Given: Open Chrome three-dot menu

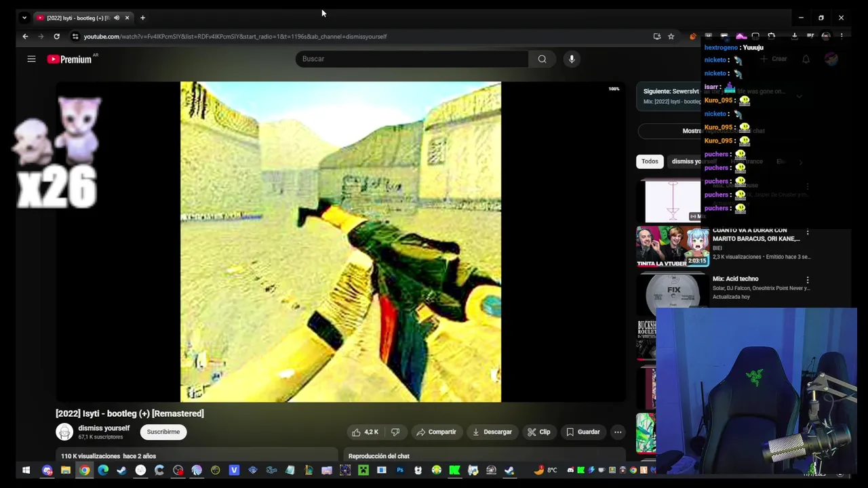Looking at the screenshot, I should (842, 36).
